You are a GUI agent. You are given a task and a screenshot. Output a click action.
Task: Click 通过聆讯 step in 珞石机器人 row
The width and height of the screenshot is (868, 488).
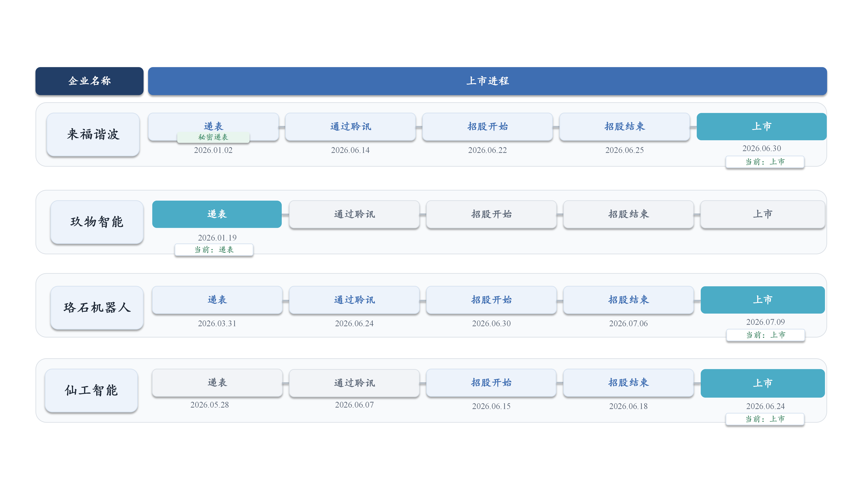(x=354, y=300)
